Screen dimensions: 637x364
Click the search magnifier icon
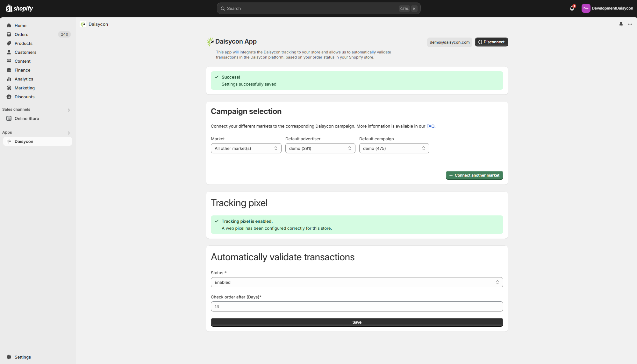(223, 9)
